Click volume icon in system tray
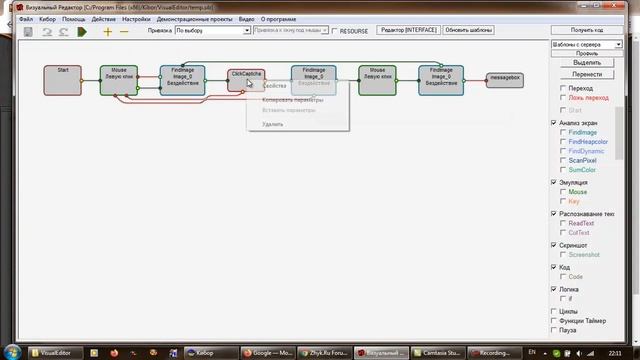This screenshot has height=360, width=640. click(579, 353)
